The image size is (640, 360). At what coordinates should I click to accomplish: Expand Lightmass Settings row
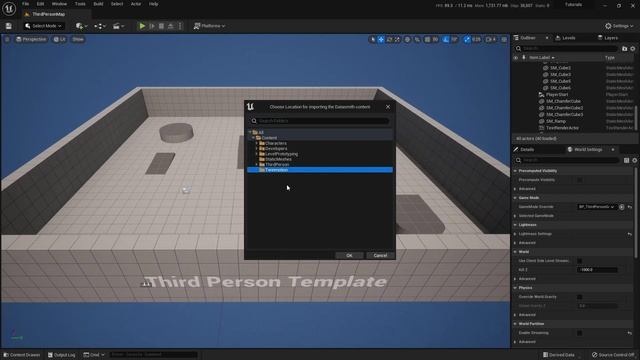click(516, 234)
